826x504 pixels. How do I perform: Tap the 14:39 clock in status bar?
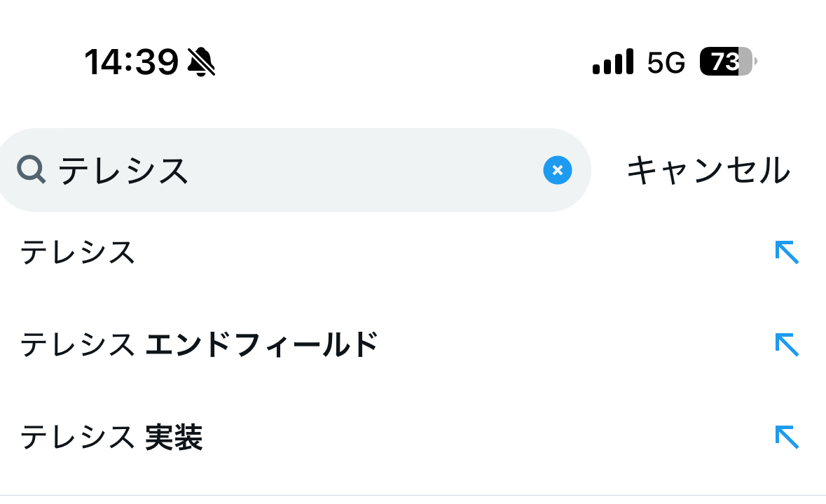132,62
